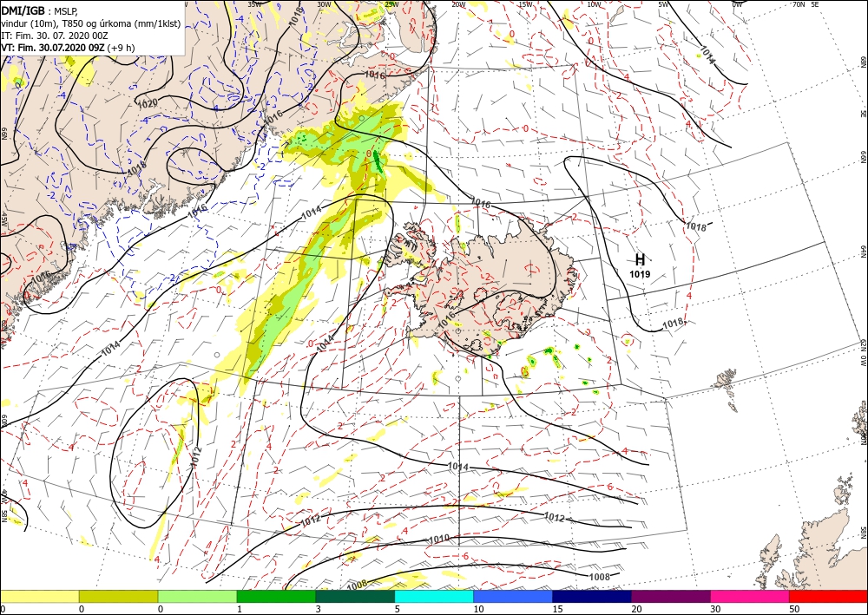Click the '1020' isobar label over Greenland
This screenshot has height=615, width=868.
tap(148, 102)
